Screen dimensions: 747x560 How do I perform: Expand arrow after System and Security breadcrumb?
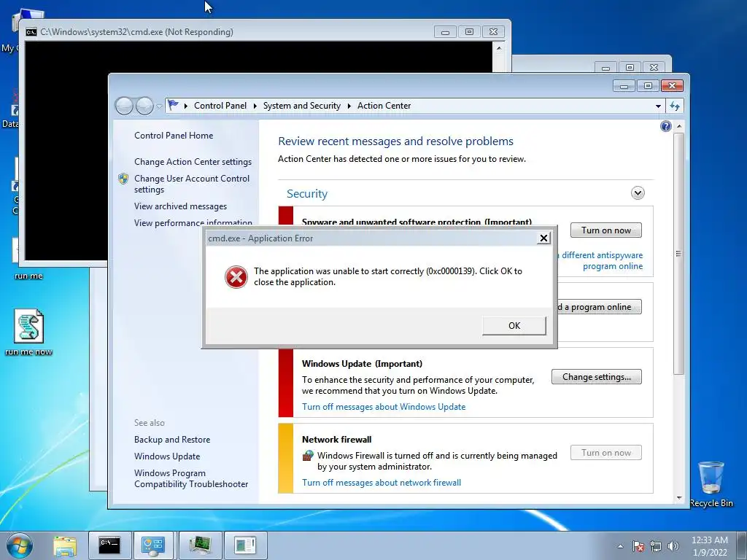click(349, 106)
